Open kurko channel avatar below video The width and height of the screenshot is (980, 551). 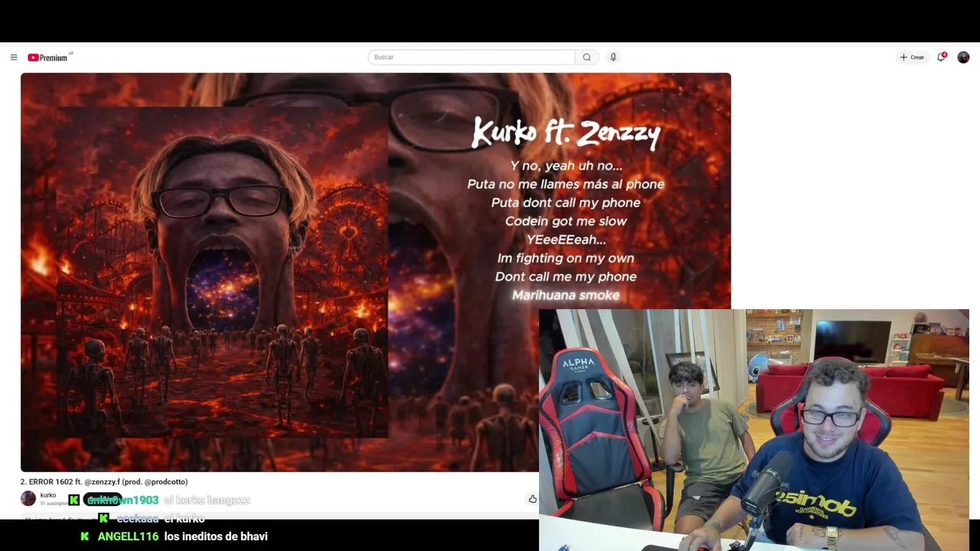tap(28, 498)
